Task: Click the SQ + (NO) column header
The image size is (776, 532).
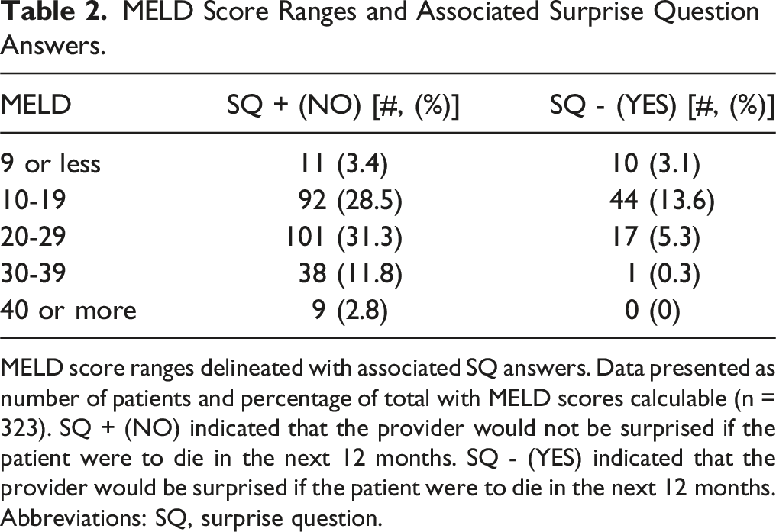Action: click(x=344, y=106)
